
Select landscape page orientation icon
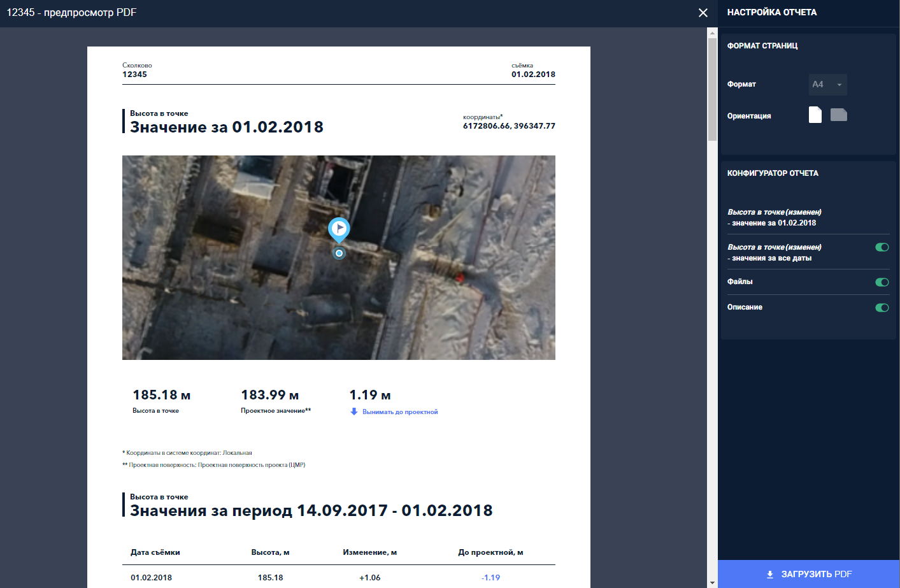[838, 115]
